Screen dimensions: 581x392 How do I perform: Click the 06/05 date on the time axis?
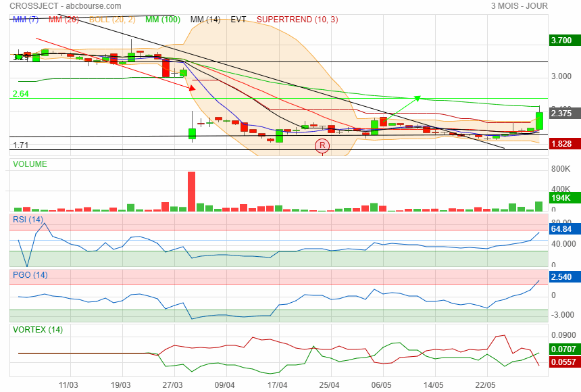pos(381,385)
